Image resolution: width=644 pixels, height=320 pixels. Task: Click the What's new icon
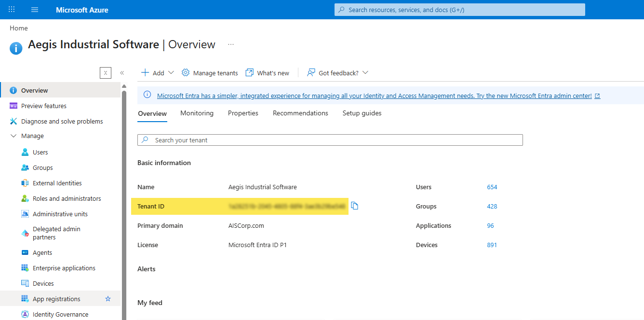pyautogui.click(x=249, y=73)
